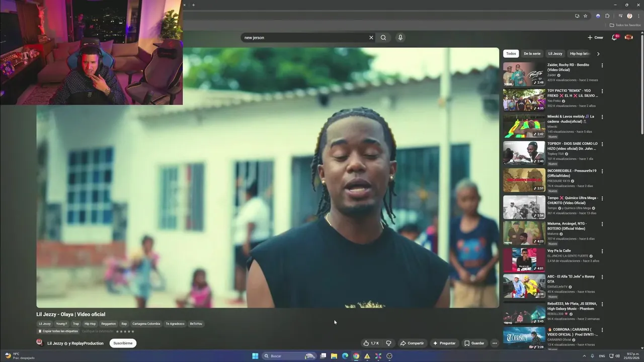
Task: Open options for Voy Pa la Calle video
Action: click(602, 251)
